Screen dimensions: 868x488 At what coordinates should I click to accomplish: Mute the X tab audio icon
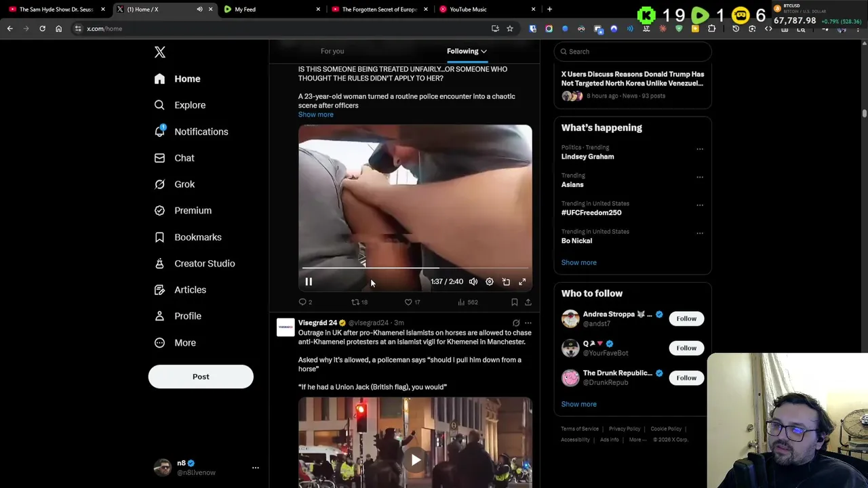[x=199, y=9]
